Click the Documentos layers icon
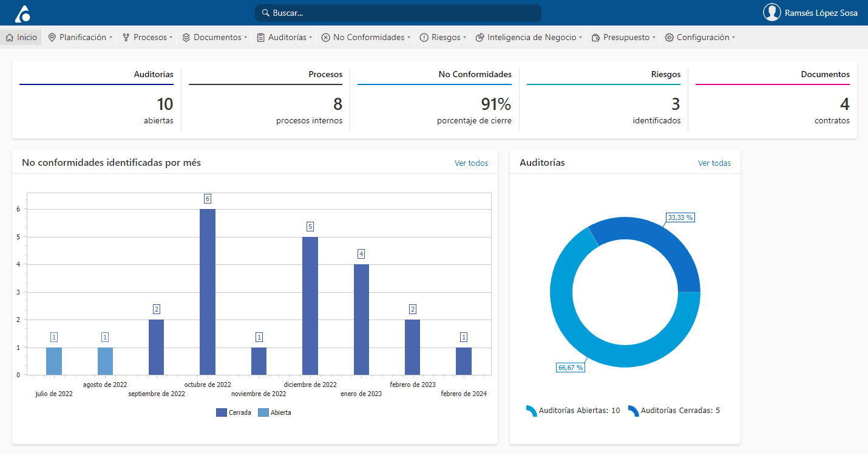Viewport: 868px width, 455px height. coord(186,38)
